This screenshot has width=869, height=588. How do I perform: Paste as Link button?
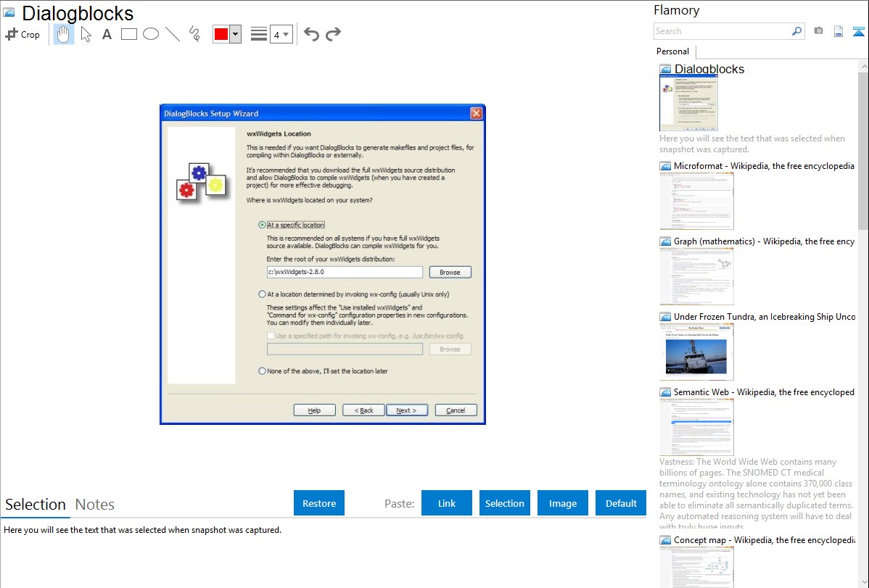pos(447,503)
